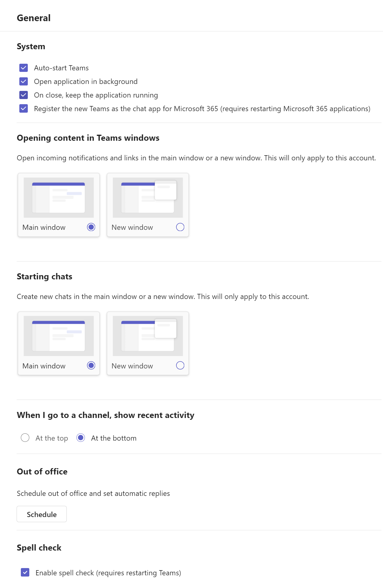Choose Main window radio under Starting chats
The height and width of the screenshot is (588, 383).
pyautogui.click(x=91, y=365)
